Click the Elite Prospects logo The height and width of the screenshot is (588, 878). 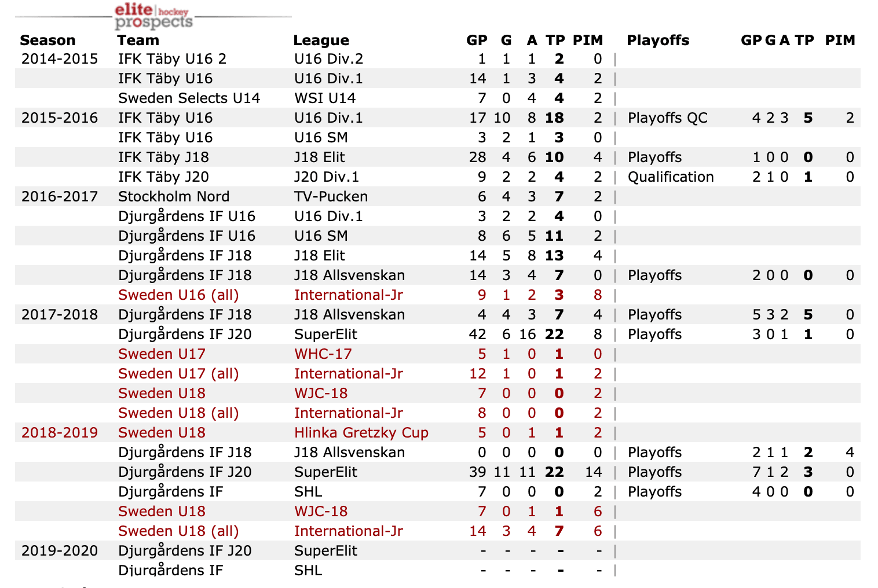153,16
